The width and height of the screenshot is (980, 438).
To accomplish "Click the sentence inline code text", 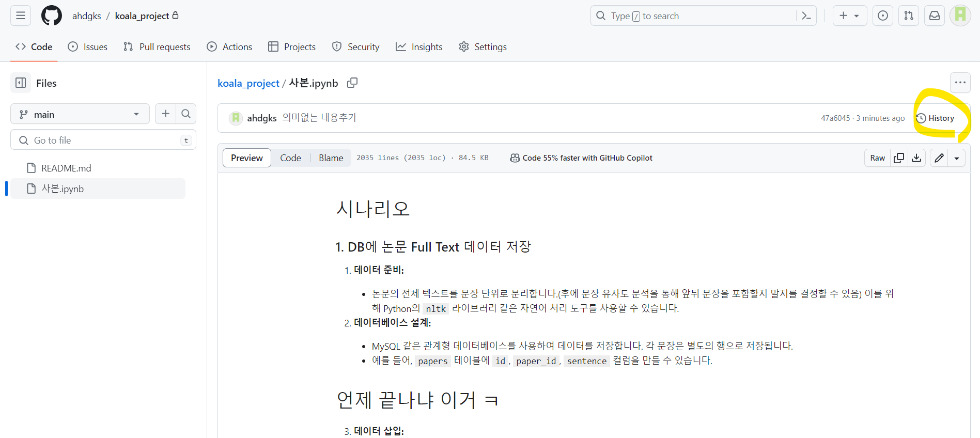I will [x=587, y=361].
